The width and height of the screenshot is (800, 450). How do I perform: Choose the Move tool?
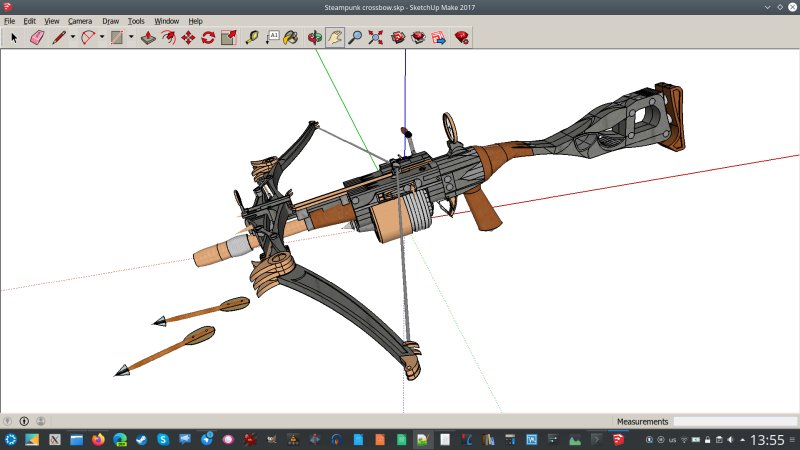[187, 38]
